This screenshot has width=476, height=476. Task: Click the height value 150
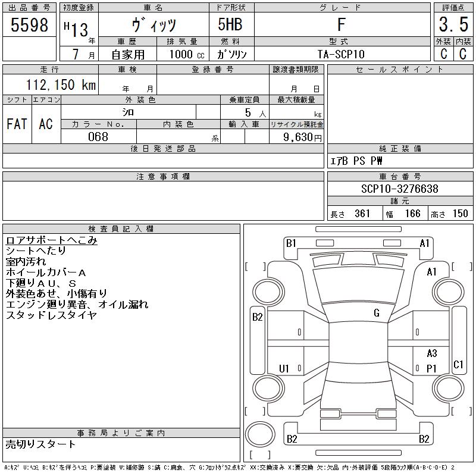460,214
